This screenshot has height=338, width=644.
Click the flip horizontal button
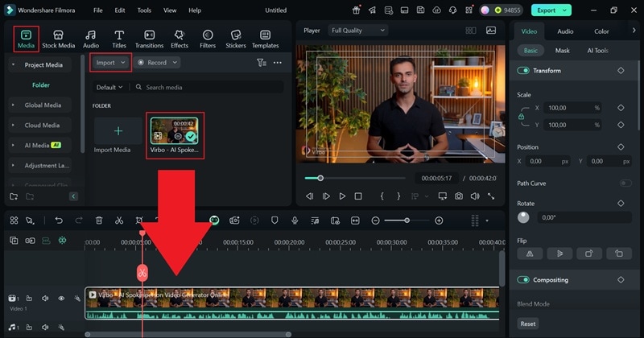(x=530, y=253)
